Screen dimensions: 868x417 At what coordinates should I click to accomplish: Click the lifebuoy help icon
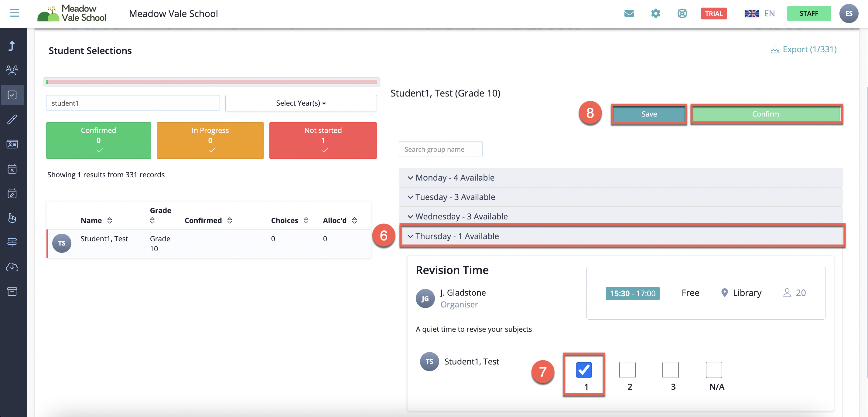(682, 13)
